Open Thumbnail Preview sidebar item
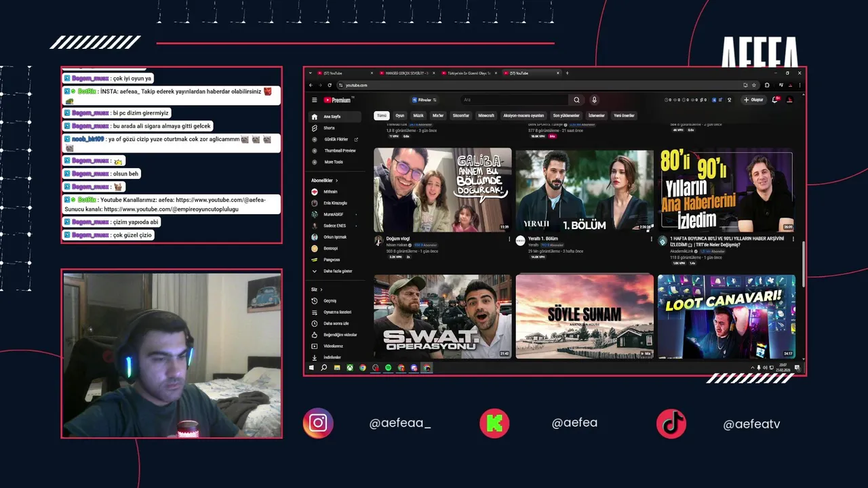 [336, 150]
